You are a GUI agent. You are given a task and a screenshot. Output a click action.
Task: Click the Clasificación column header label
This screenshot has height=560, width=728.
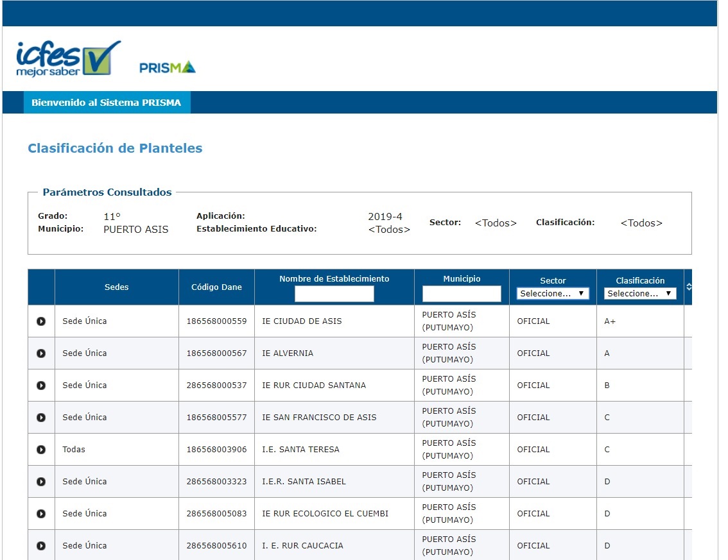pos(640,280)
